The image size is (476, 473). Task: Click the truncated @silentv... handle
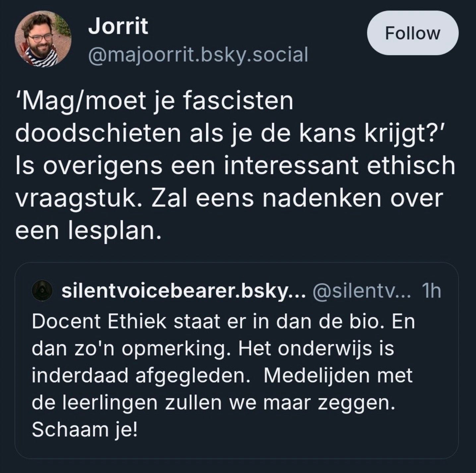tap(362, 290)
